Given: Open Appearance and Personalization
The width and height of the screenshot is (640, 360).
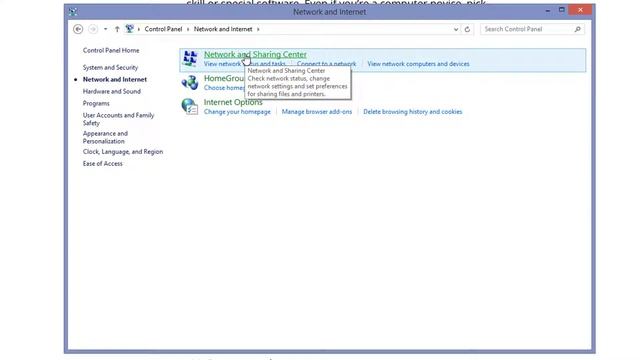Looking at the screenshot, I should point(105,137).
